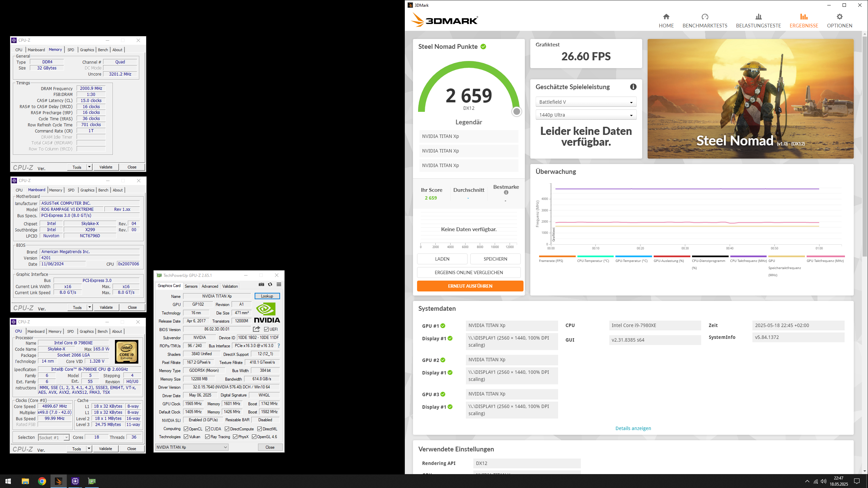
Task: Click Framerate (FPS) orange legend swatch
Action: tap(557, 256)
